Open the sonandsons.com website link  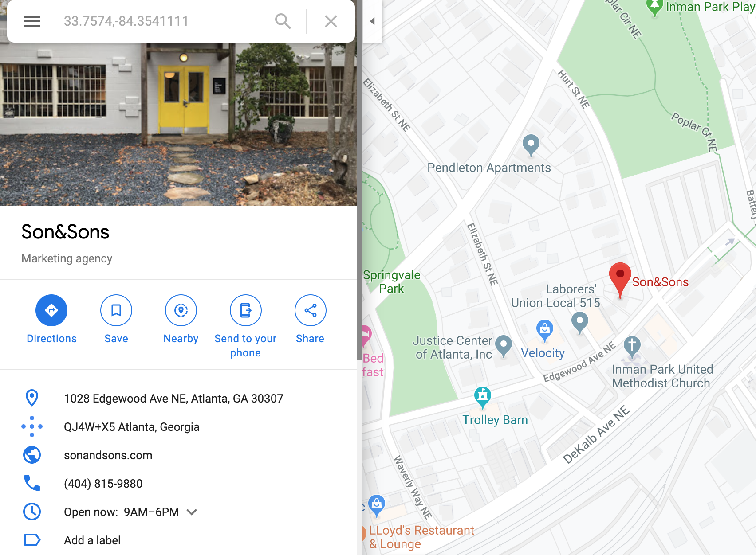(x=108, y=455)
